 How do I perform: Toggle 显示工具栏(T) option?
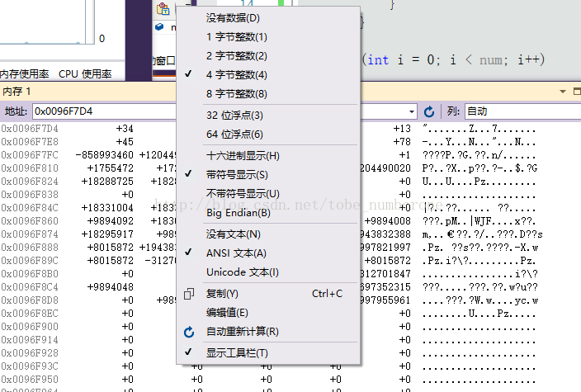point(267,352)
